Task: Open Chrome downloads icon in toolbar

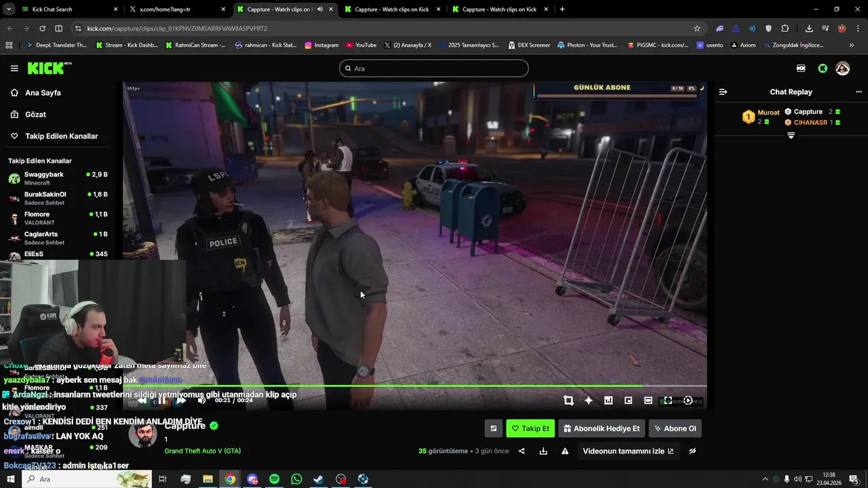Action: tap(809, 28)
